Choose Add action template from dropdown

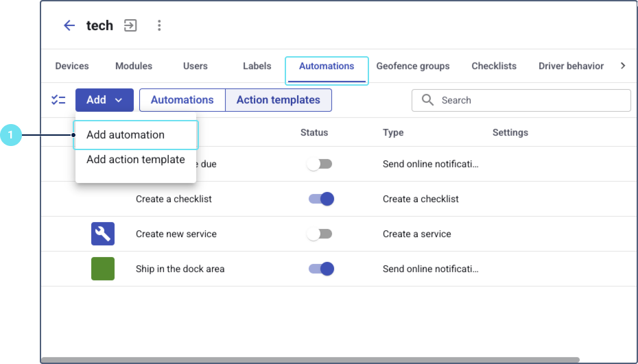click(136, 160)
